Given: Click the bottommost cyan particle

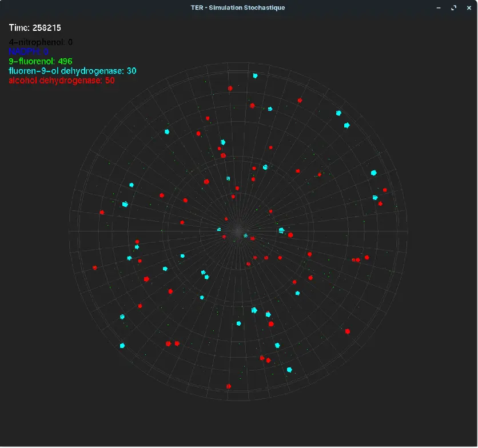Looking at the screenshot, I should [x=289, y=370].
